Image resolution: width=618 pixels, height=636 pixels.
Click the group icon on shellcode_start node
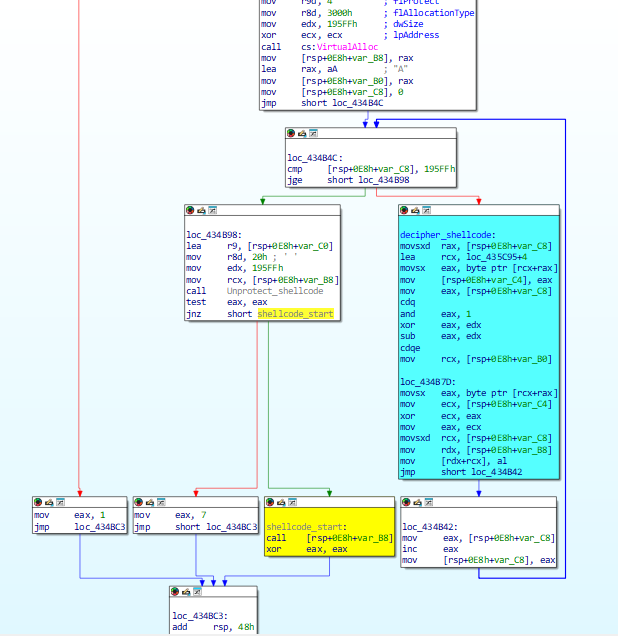pyautogui.click(x=293, y=502)
